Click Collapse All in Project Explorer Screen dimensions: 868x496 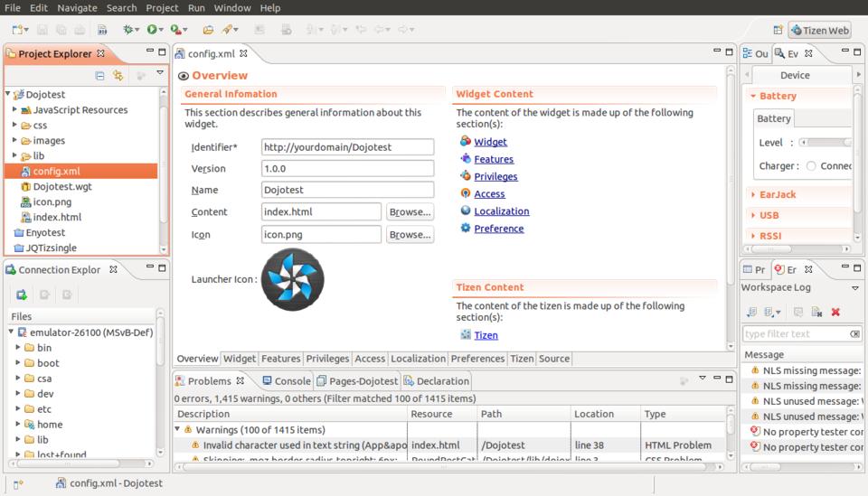[100, 77]
